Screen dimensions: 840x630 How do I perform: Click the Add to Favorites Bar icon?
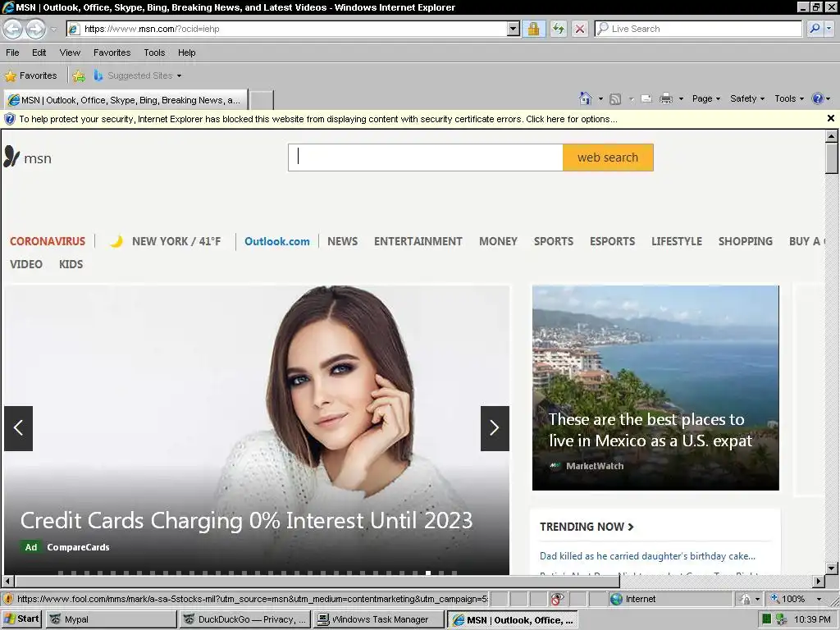[79, 76]
